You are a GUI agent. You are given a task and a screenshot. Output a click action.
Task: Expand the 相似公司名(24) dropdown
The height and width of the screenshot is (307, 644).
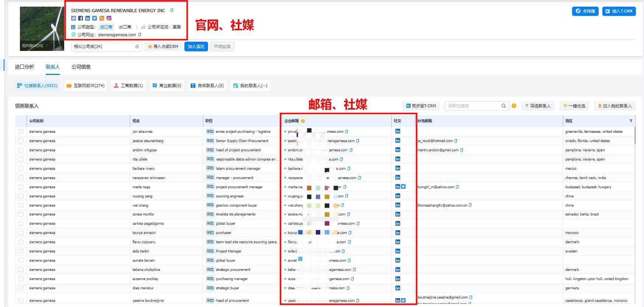(x=106, y=46)
